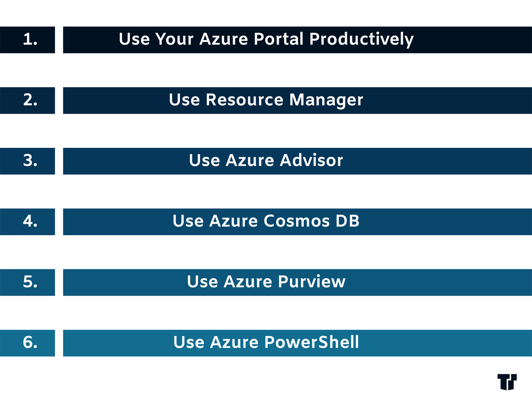Image resolution: width=532 pixels, height=403 pixels.
Task: Click the number 1. box
Action: (27, 40)
